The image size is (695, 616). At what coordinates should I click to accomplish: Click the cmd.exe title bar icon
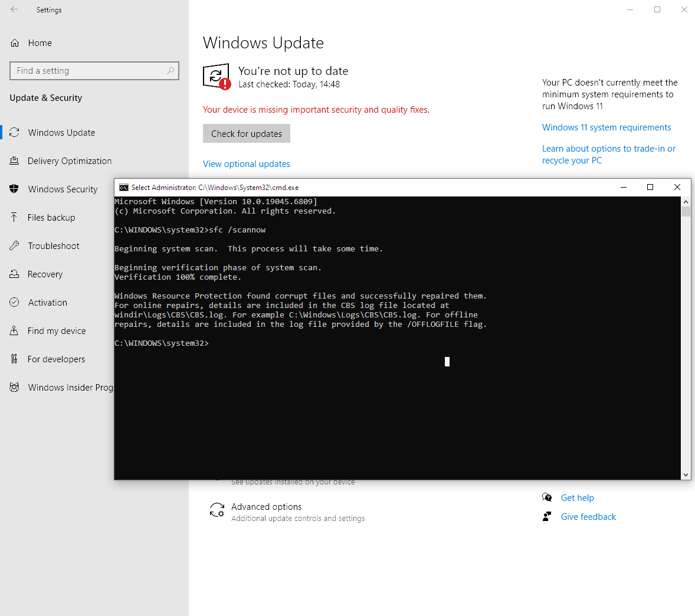coord(124,188)
